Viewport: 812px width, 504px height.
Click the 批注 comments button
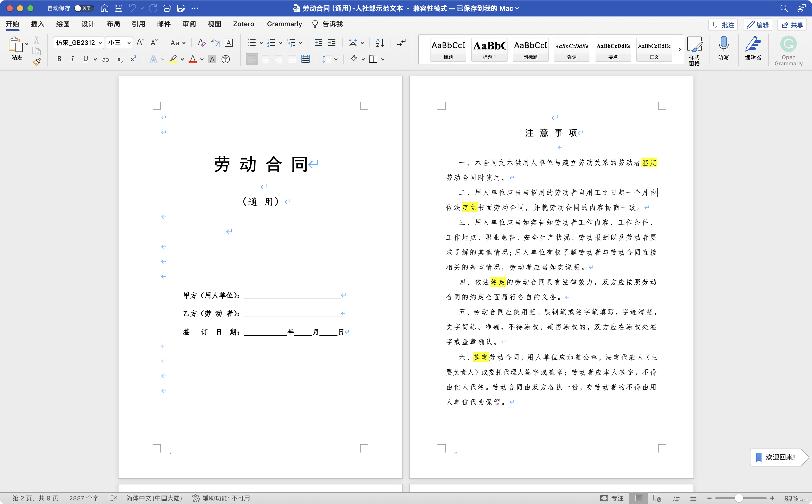click(723, 25)
